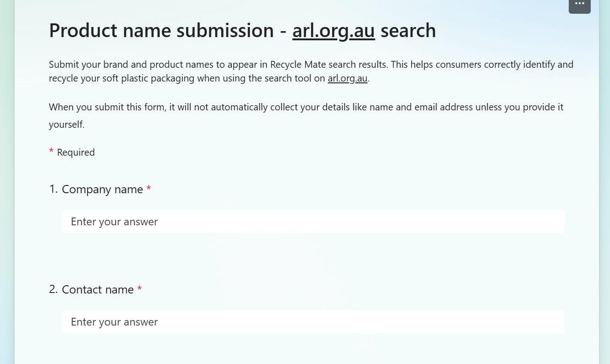Focus the Company name answer field
Viewport: 610px width, 364px height.
[x=313, y=222]
